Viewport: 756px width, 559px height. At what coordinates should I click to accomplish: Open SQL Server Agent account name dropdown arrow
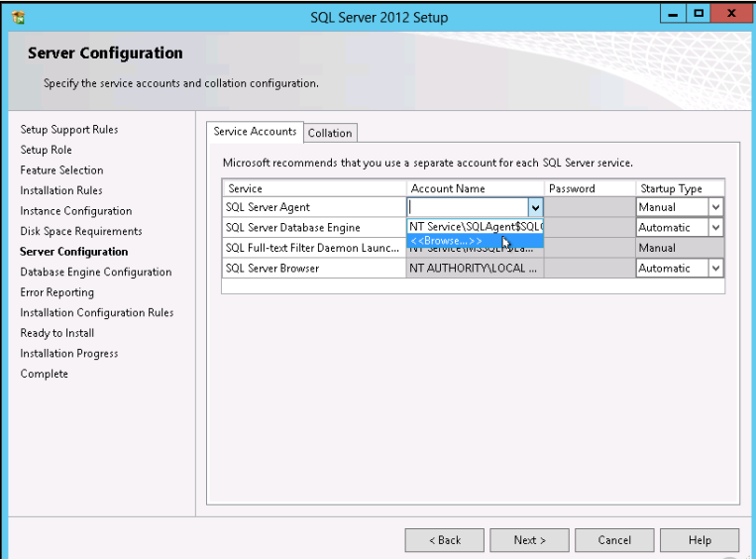(x=535, y=208)
